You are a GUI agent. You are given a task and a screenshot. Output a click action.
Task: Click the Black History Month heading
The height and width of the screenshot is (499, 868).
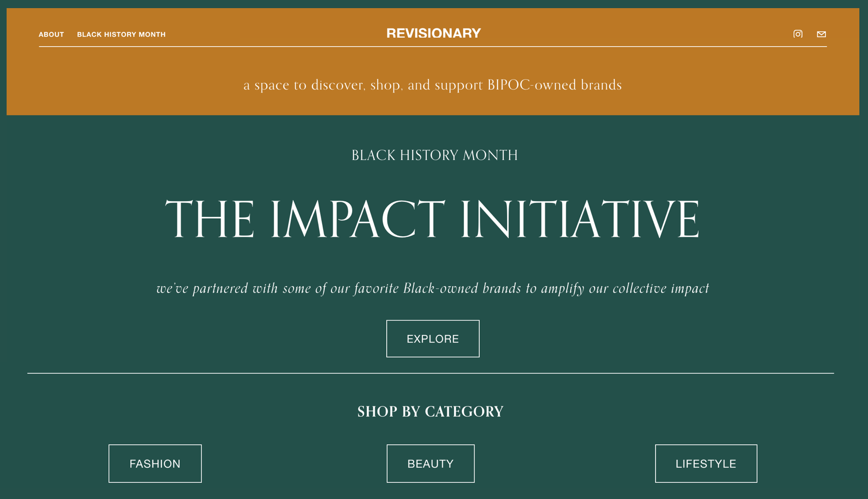[x=433, y=155]
